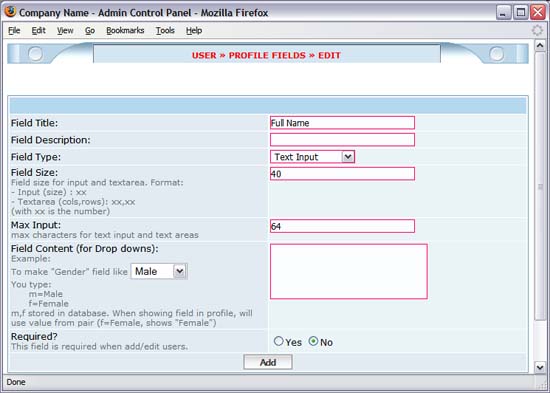Open the example Male gender dropdown
This screenshot has height=393, width=550.
click(159, 271)
